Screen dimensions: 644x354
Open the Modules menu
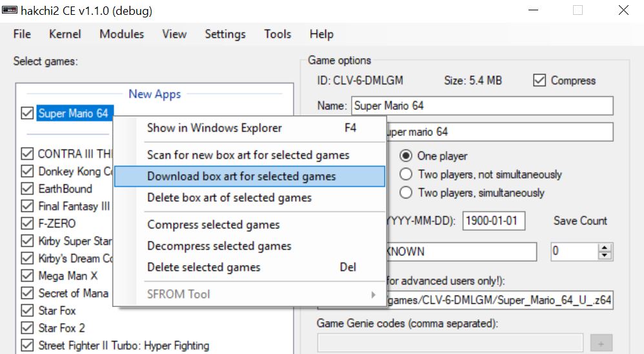[x=121, y=34]
